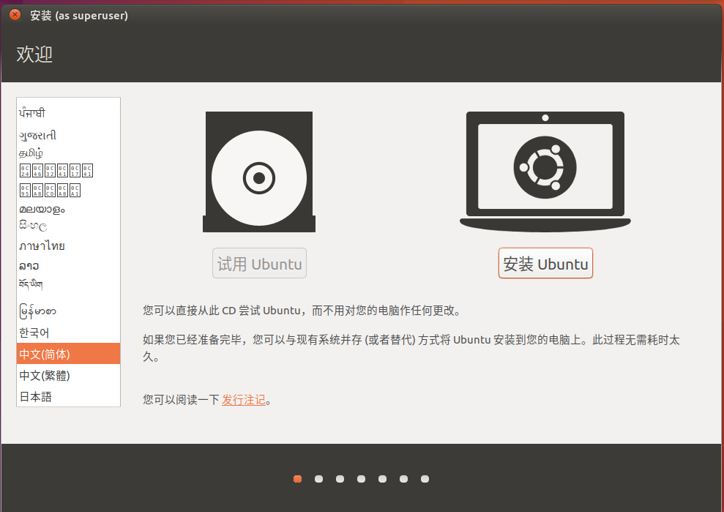Viewport: 724px width, 512px height.
Task: Click the 试用 Ubuntu button
Action: coord(259,264)
